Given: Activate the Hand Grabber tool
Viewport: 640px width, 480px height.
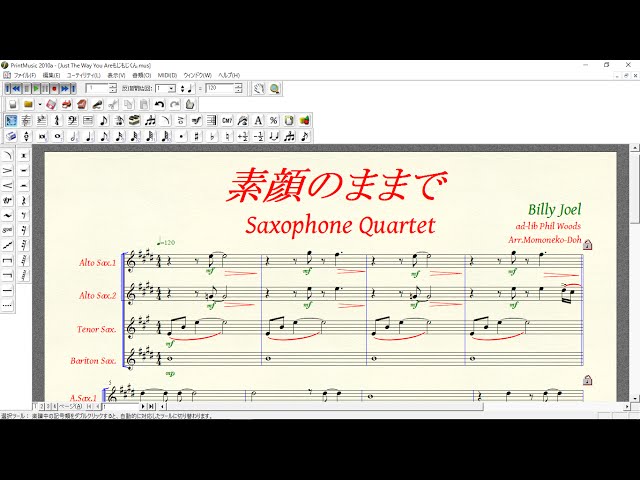Looking at the screenshot, I should [258, 88].
